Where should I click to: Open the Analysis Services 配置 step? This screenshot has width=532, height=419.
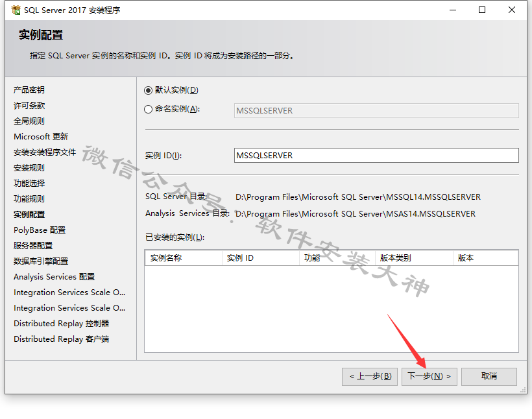pos(54,277)
